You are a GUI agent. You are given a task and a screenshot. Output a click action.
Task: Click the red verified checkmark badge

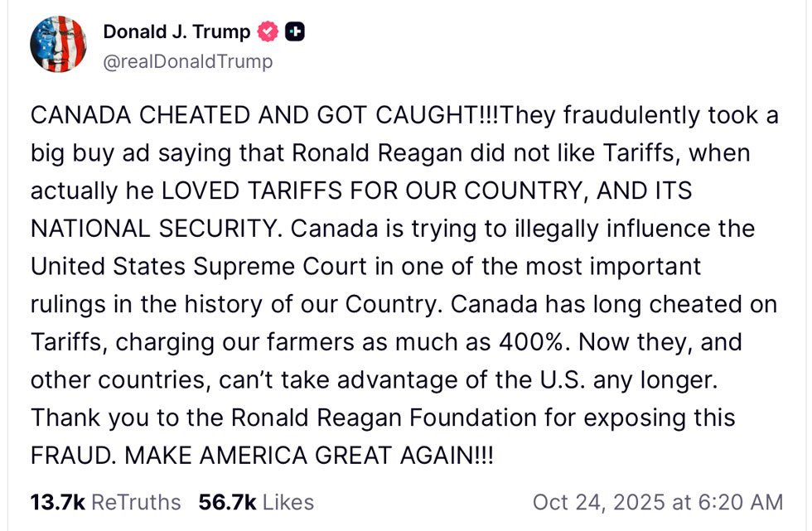click(268, 32)
